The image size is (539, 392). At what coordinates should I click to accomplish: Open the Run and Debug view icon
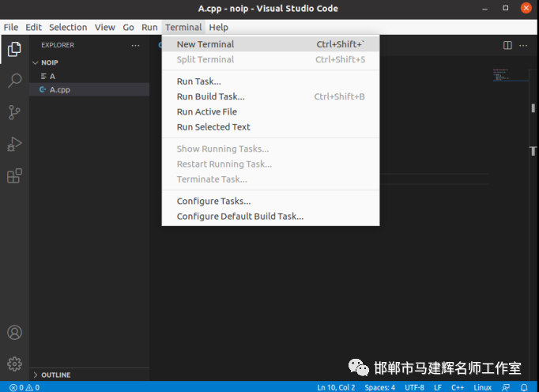[14, 144]
